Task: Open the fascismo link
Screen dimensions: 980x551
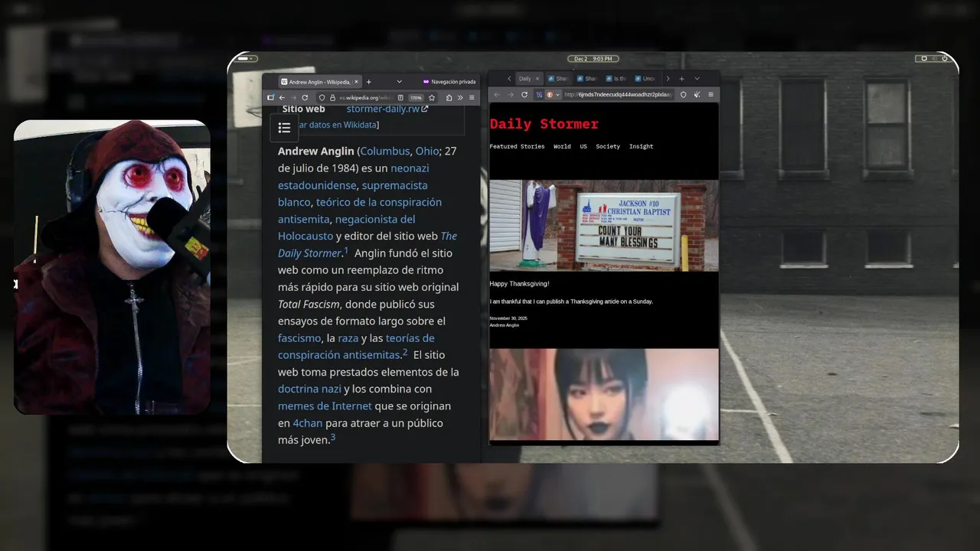Action: pyautogui.click(x=299, y=338)
